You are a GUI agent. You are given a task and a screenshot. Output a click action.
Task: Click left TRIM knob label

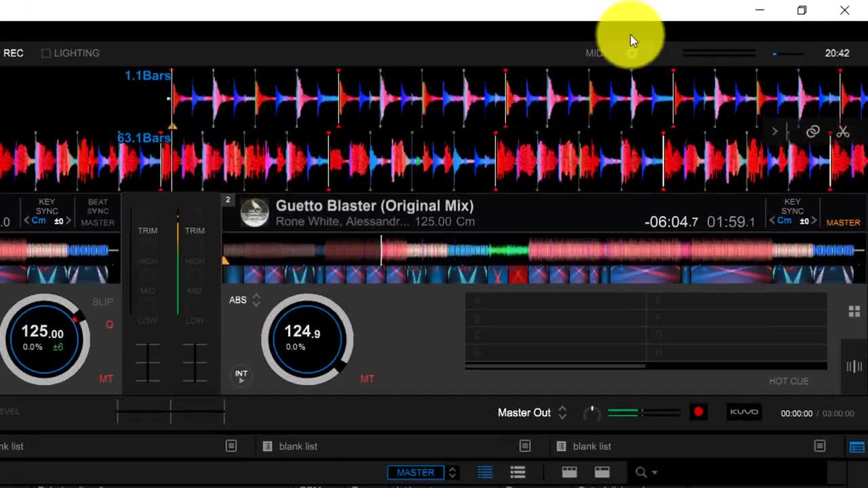coord(147,230)
